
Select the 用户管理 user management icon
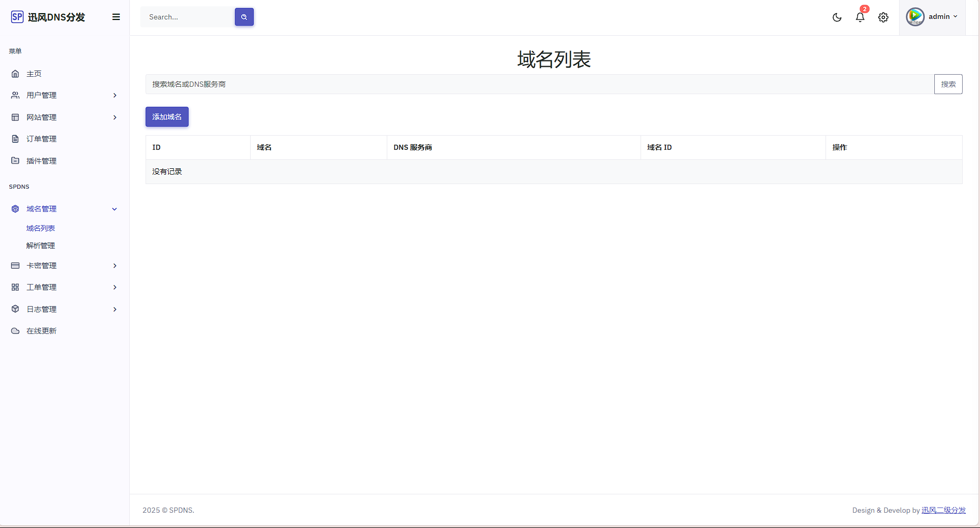point(15,95)
